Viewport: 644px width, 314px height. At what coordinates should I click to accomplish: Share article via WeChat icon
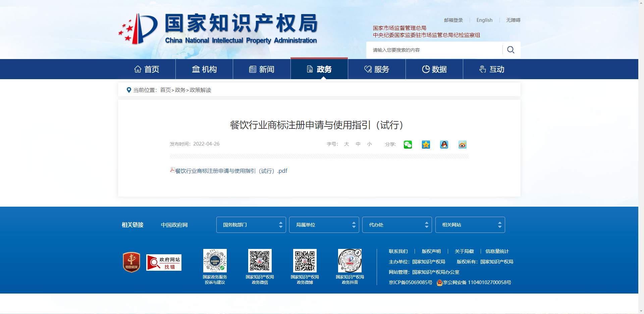pyautogui.click(x=408, y=145)
